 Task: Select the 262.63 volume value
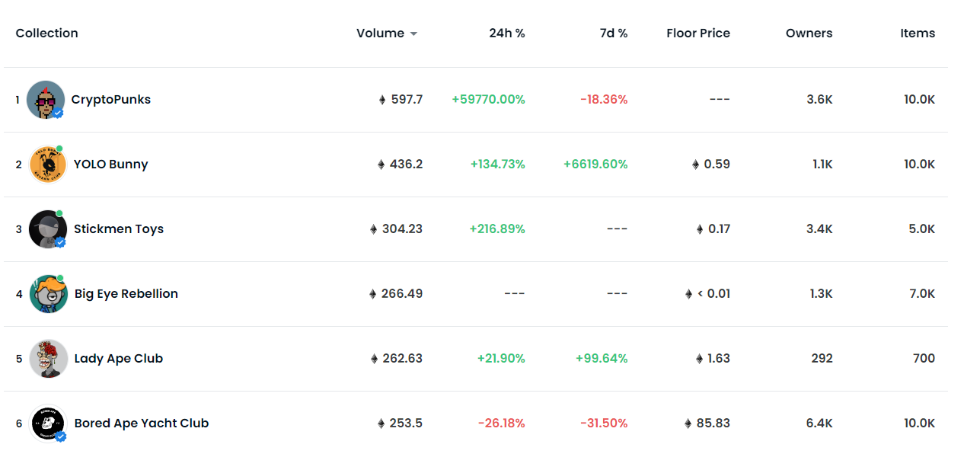tap(402, 359)
